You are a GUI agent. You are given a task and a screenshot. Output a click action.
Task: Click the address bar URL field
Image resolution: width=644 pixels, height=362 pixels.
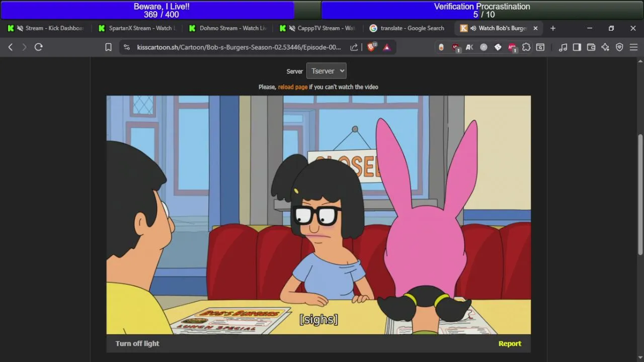pyautogui.click(x=239, y=47)
